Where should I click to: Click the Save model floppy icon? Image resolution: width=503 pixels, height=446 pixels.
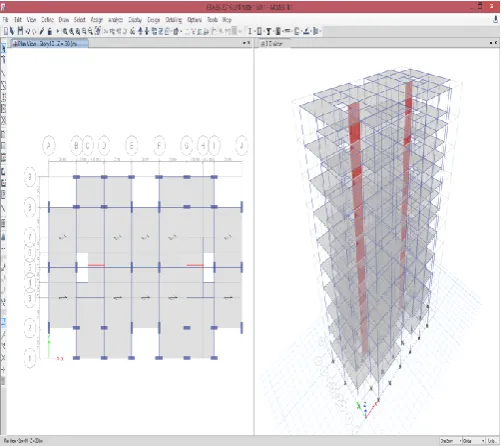pos(20,31)
